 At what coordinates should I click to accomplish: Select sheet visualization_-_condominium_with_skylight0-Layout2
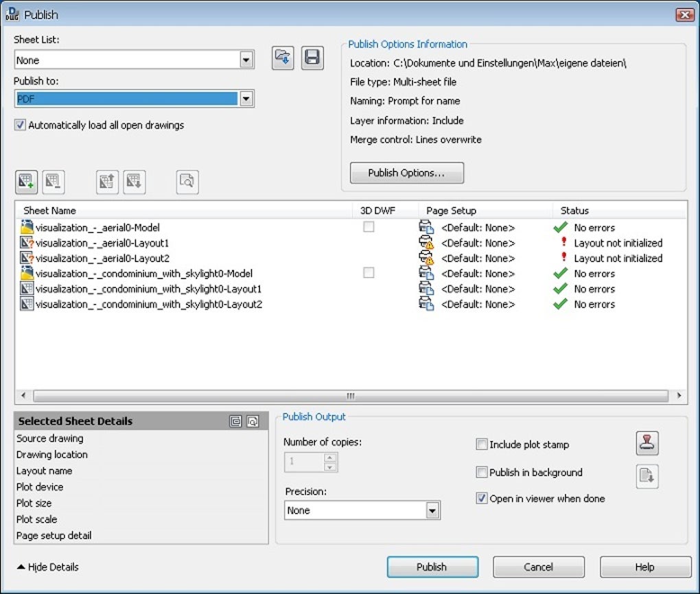149,304
